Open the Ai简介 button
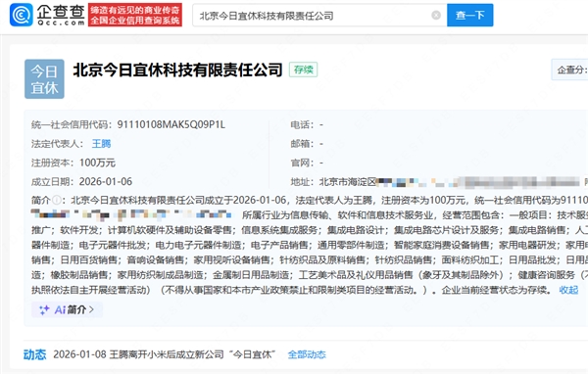Image resolution: width=588 pixels, height=374 pixels. 67,309
